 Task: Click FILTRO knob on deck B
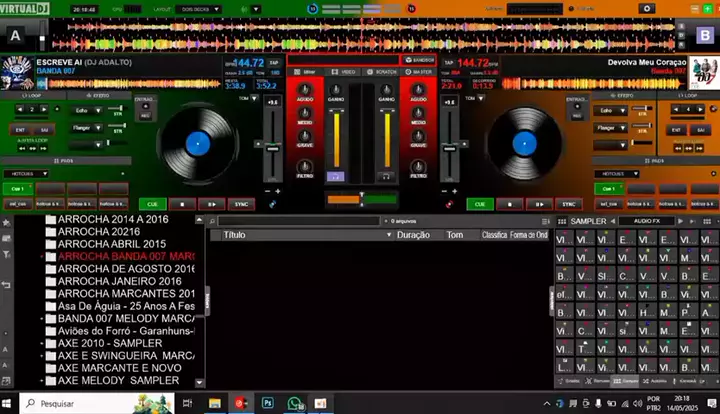418,166
